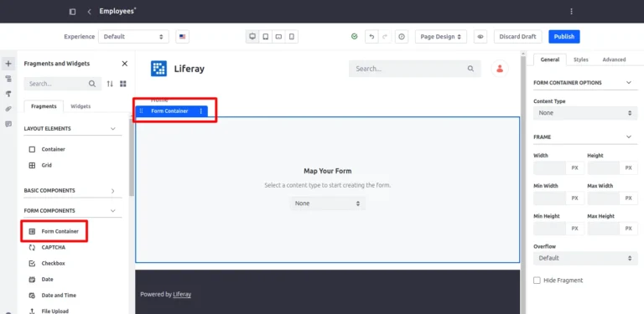Screen dimensions: 644x314
Task: Click the Publish button
Action: click(563, 37)
